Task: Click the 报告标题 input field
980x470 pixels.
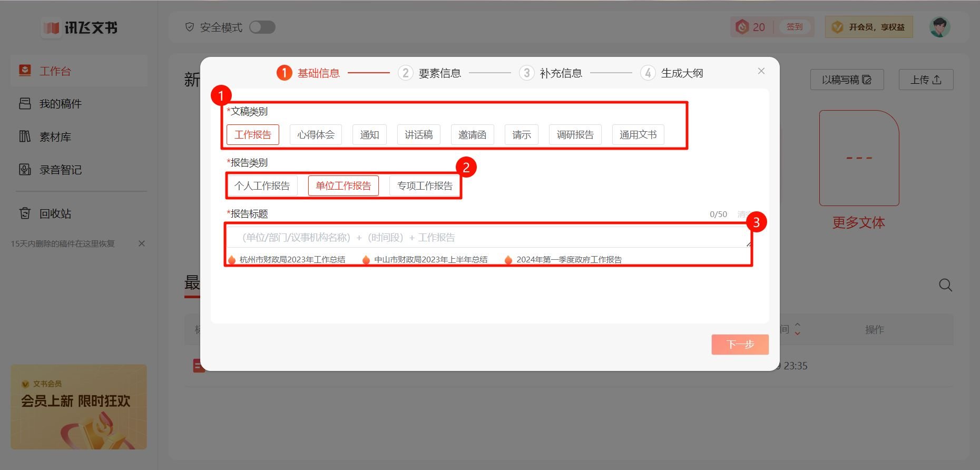Action: click(487, 238)
